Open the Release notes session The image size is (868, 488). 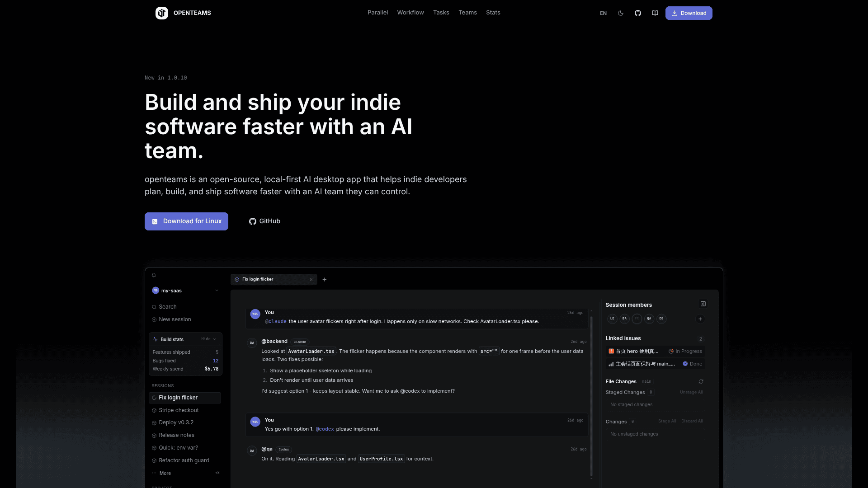185,435
